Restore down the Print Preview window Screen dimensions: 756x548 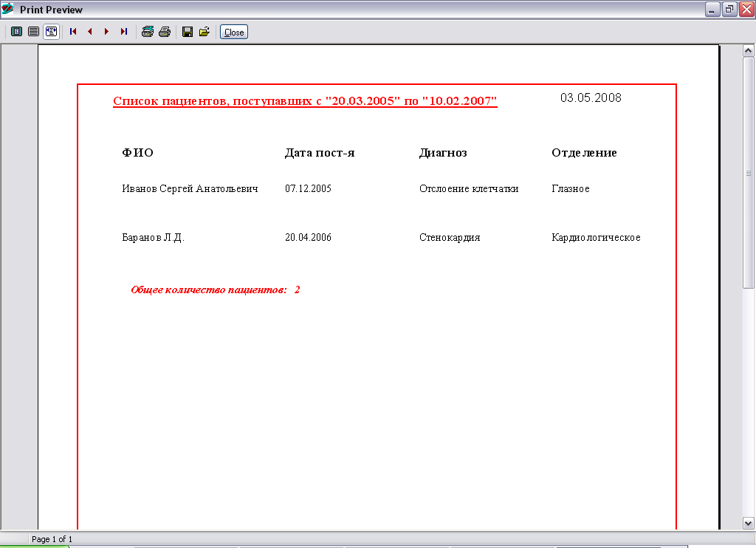coord(729,9)
